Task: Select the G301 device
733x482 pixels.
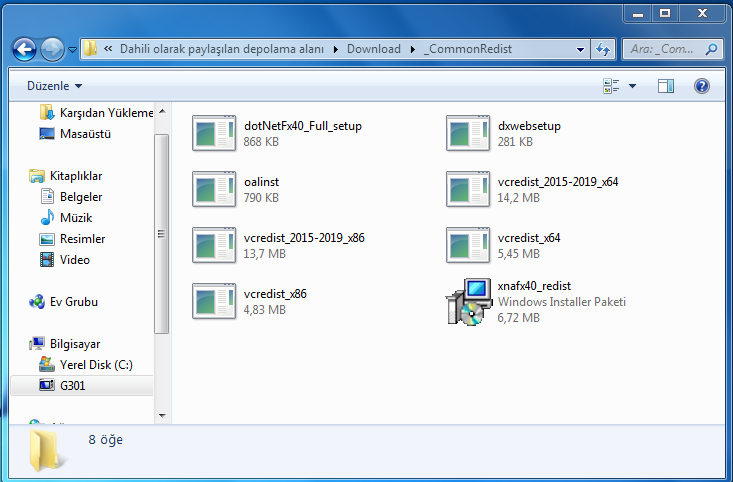Action: [72, 386]
